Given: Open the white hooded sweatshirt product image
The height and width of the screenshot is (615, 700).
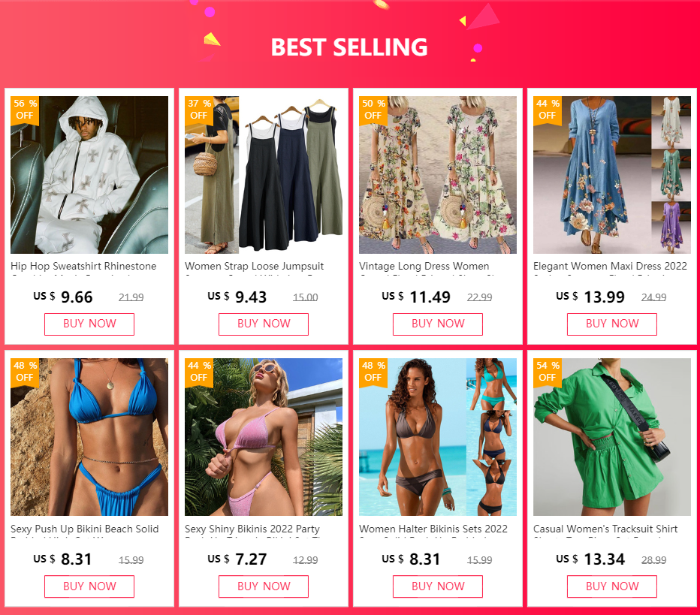Looking at the screenshot, I should click(89, 175).
